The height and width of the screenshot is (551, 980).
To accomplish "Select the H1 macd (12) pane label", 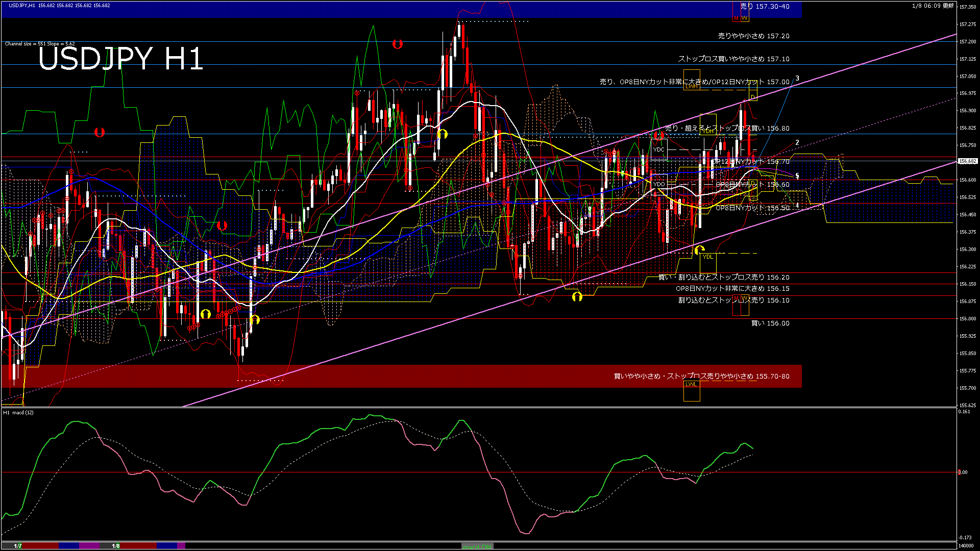I will 18,413.
